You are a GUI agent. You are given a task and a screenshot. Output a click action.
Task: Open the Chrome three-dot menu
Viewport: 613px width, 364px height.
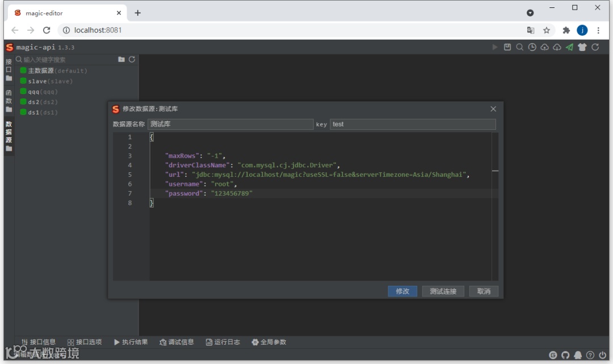(598, 30)
